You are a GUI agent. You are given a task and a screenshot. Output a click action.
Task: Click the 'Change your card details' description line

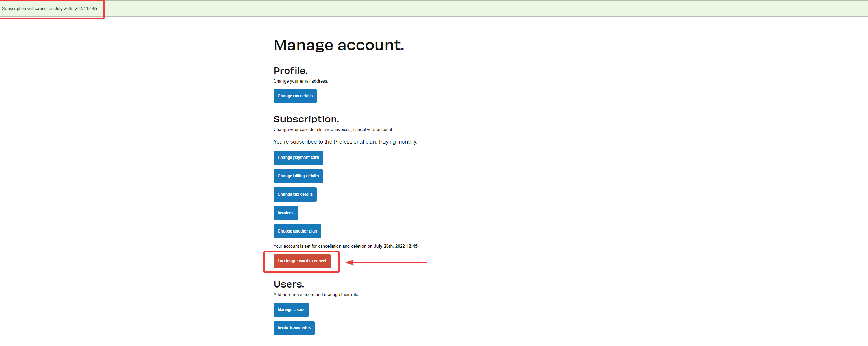333,130
